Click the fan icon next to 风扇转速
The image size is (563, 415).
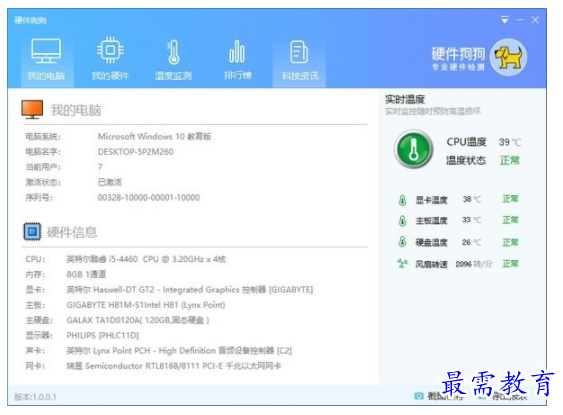click(403, 264)
